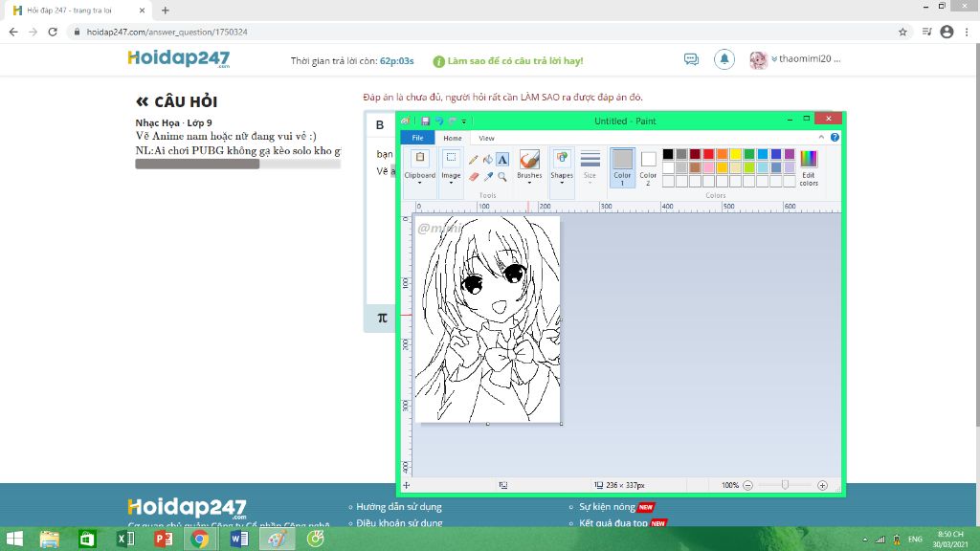The width and height of the screenshot is (980, 551).
Task: Click the Windows Start button
Action: (x=13, y=539)
